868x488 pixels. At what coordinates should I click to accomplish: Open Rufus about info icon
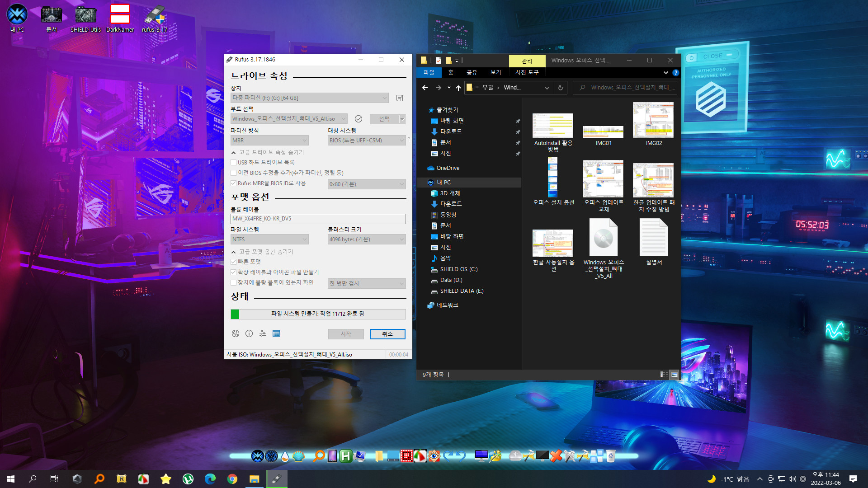[249, 333]
